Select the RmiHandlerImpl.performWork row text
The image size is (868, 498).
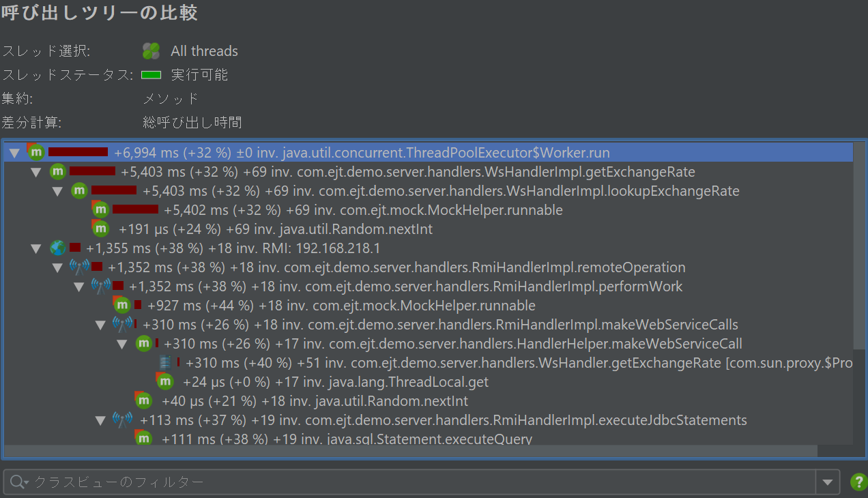(406, 287)
